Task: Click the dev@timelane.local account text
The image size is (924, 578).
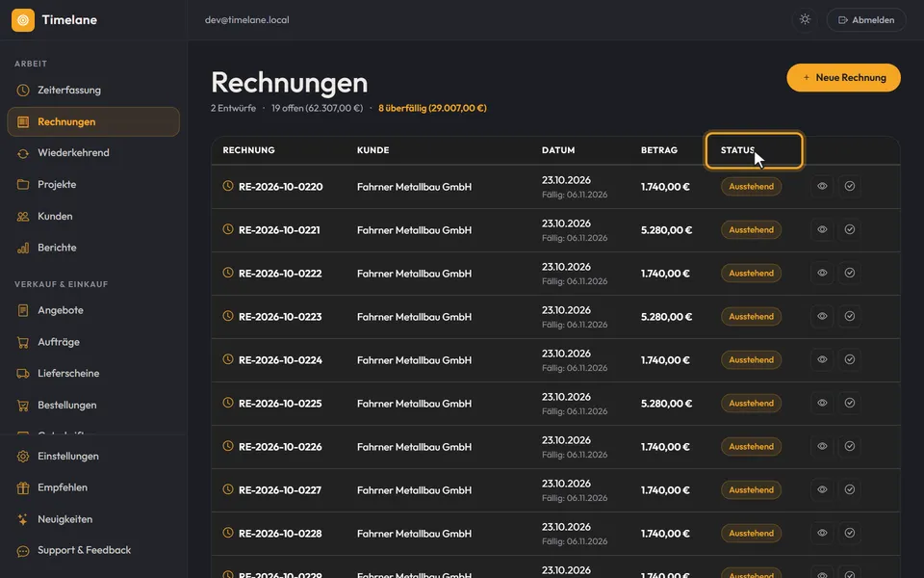Action: (247, 20)
